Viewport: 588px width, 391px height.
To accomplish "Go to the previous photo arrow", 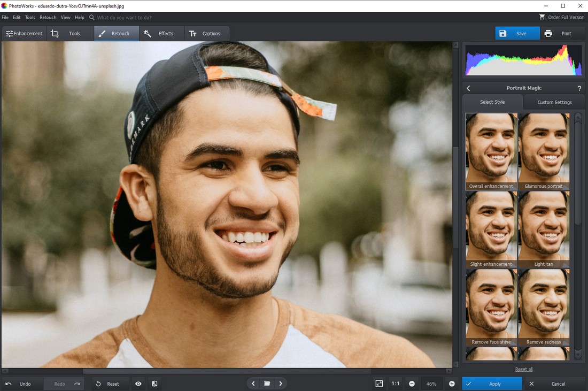I will pyautogui.click(x=253, y=384).
